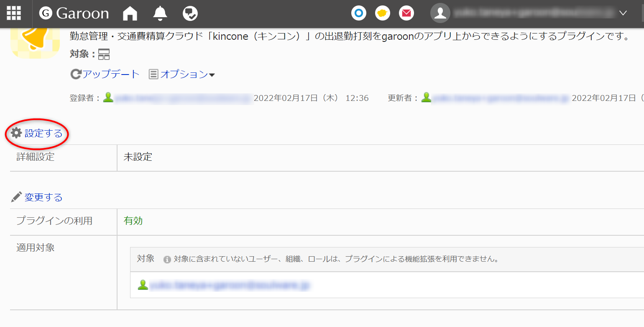Expand the user account dropdown arrow

pyautogui.click(x=623, y=13)
